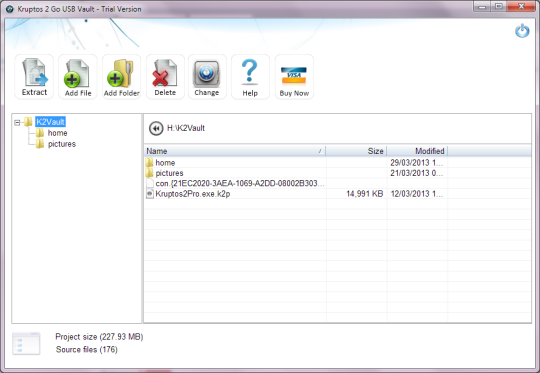Click the 12/03/2013 modified date cell
This screenshot has height=373, width=540.
(416, 194)
